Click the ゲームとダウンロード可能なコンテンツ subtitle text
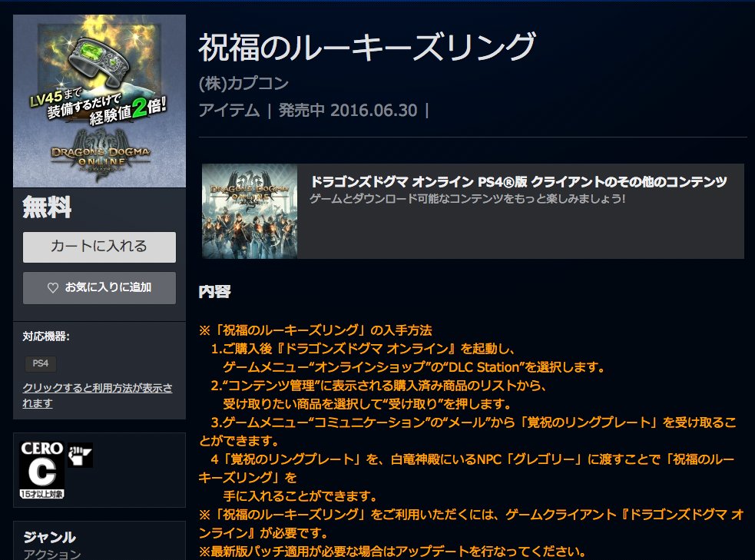 pos(467,199)
